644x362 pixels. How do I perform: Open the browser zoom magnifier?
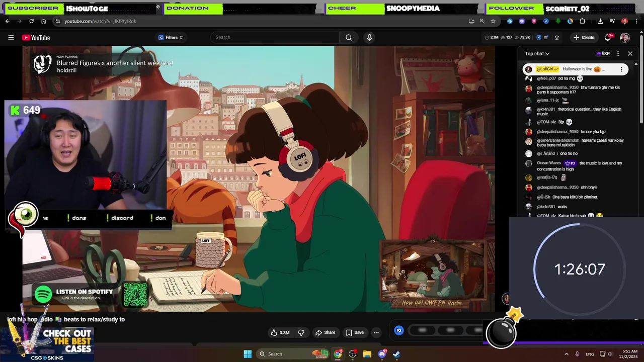click(482, 21)
